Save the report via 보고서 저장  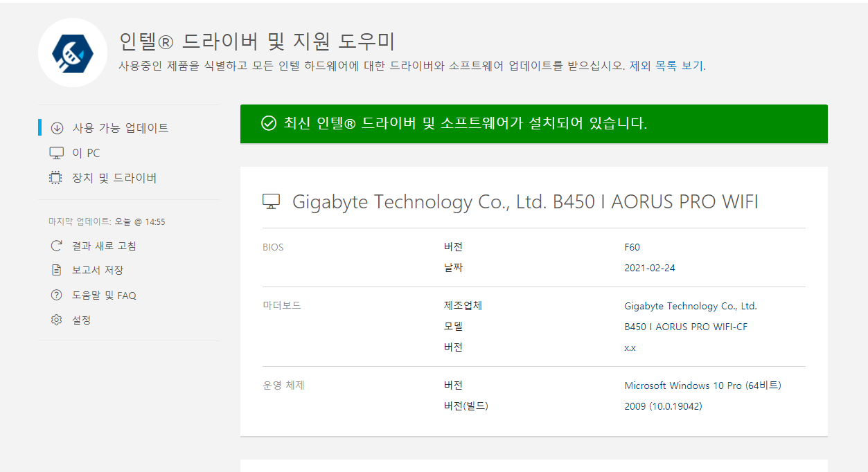coord(98,271)
